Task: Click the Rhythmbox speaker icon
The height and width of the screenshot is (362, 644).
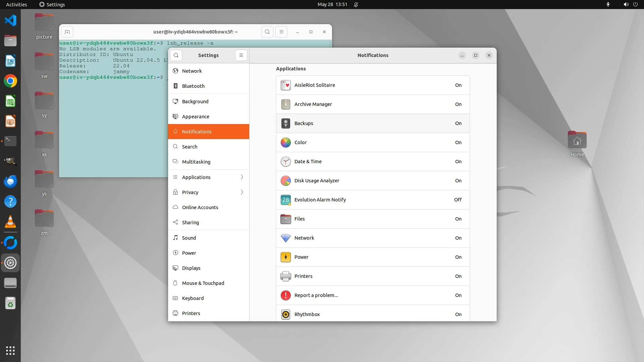Action: (285, 314)
